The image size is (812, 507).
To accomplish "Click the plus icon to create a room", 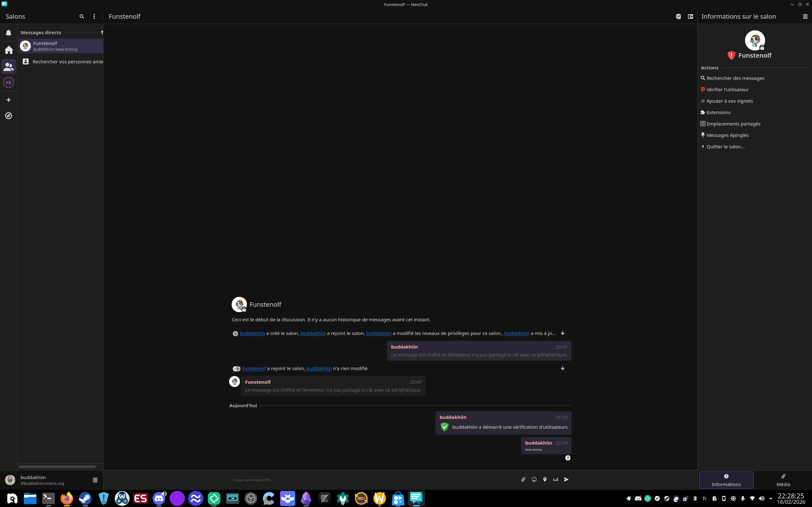I will pos(9,100).
